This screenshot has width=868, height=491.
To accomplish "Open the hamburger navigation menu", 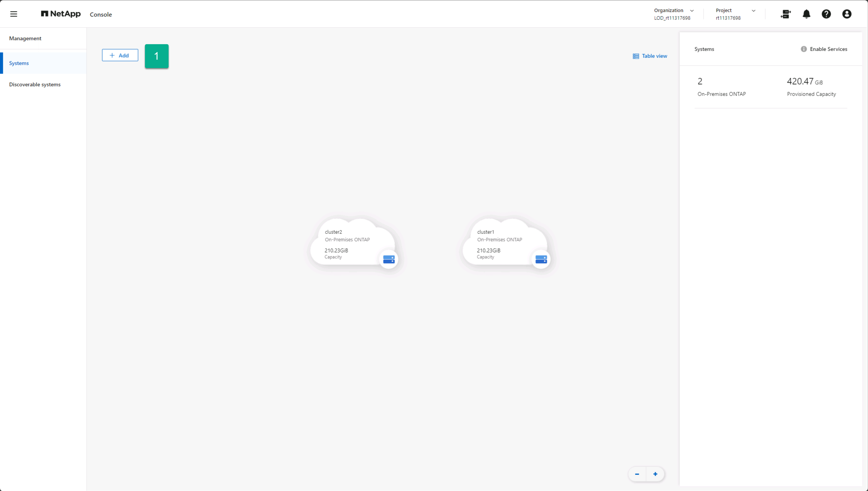I will coord(13,14).
